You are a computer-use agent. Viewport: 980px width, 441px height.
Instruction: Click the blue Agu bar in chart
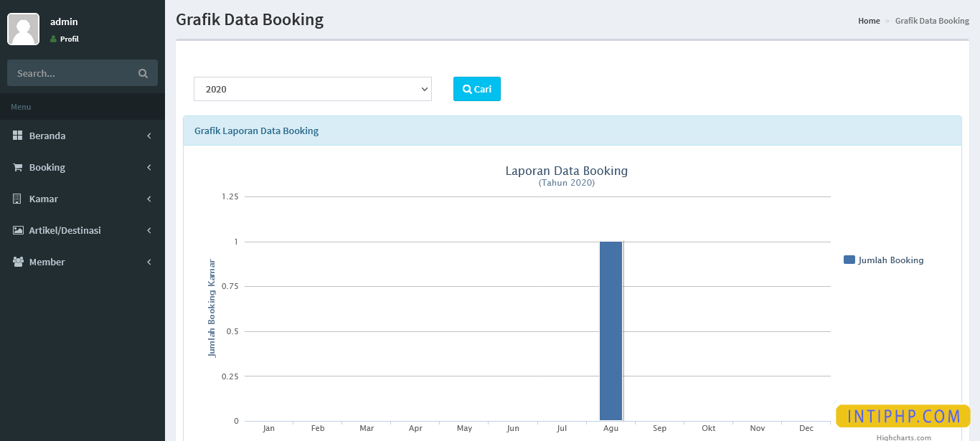pyautogui.click(x=611, y=331)
